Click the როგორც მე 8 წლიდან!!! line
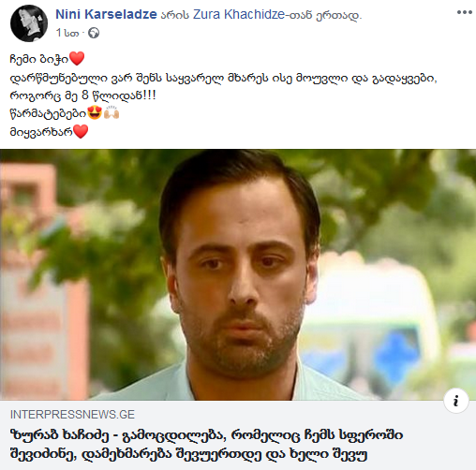Image resolution: width=476 pixels, height=470 pixels. [x=82, y=95]
